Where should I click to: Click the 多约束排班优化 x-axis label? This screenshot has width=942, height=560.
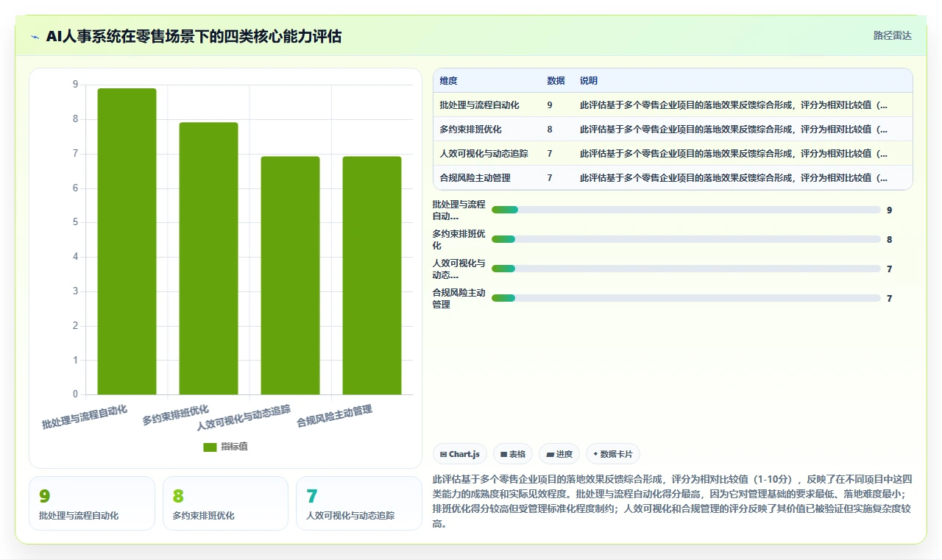(176, 415)
